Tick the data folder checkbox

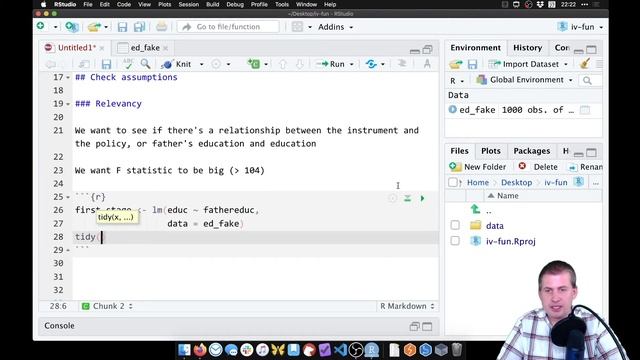pos(455,225)
